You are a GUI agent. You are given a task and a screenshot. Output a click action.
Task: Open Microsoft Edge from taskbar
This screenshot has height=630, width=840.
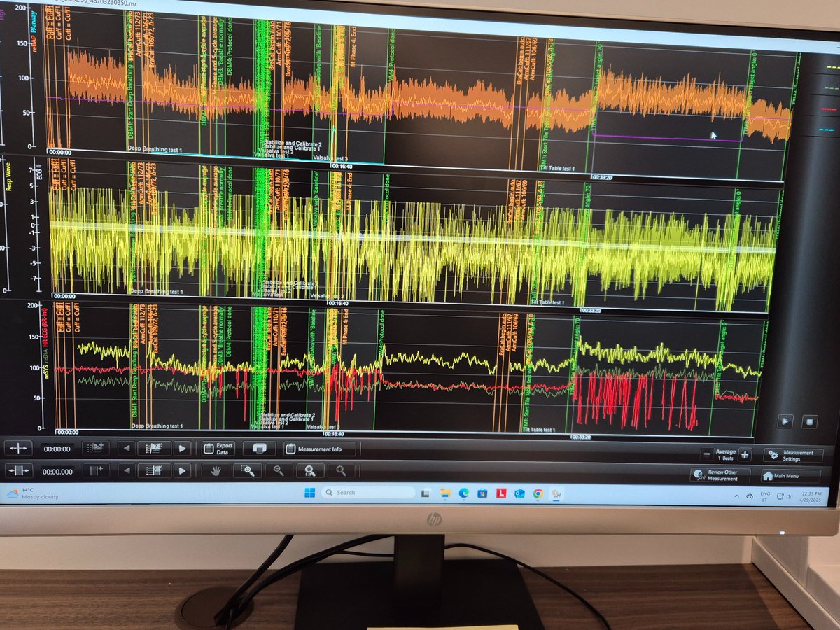[x=463, y=493]
